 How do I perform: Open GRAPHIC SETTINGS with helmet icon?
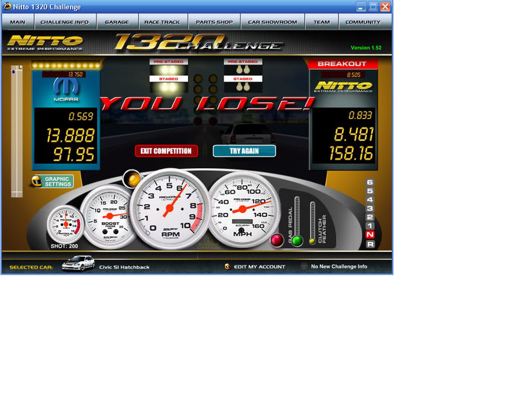point(53,182)
